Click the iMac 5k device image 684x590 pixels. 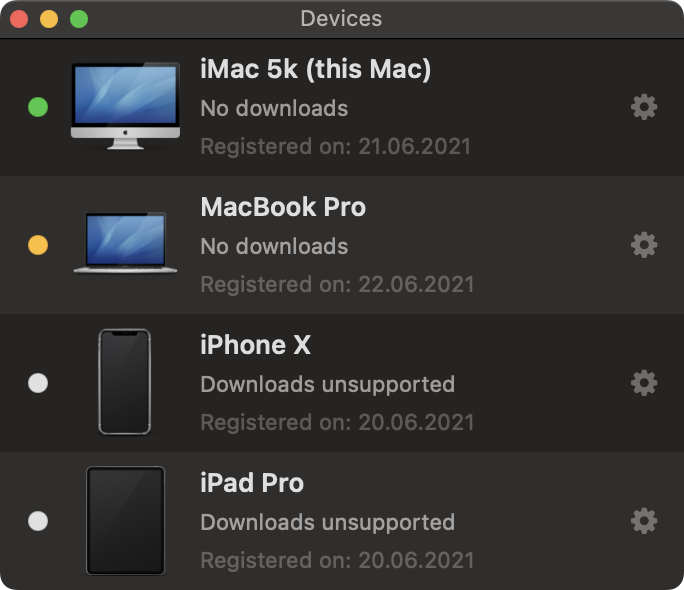click(125, 106)
